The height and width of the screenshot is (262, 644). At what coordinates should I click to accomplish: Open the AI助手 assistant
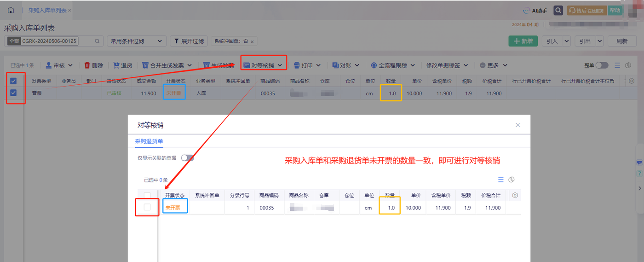pyautogui.click(x=535, y=11)
